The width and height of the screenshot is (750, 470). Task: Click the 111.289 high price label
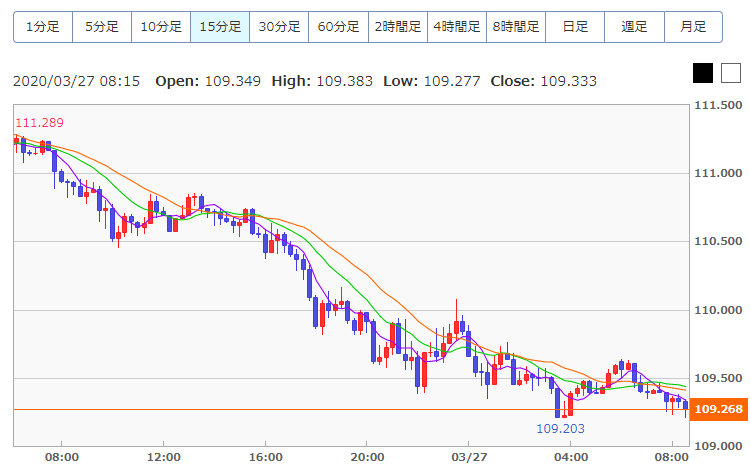point(39,123)
